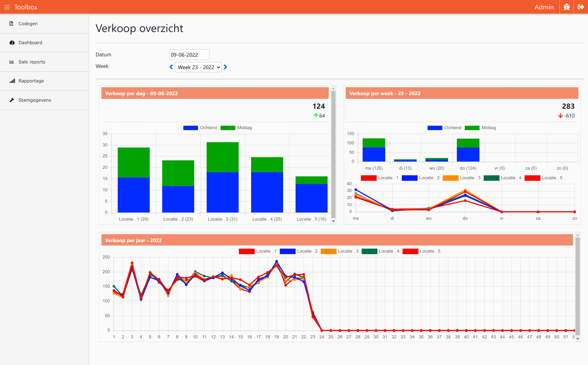Screen dimensions: 588x365
Task: Click the Dashboard gauge icon
Action: click(12, 42)
